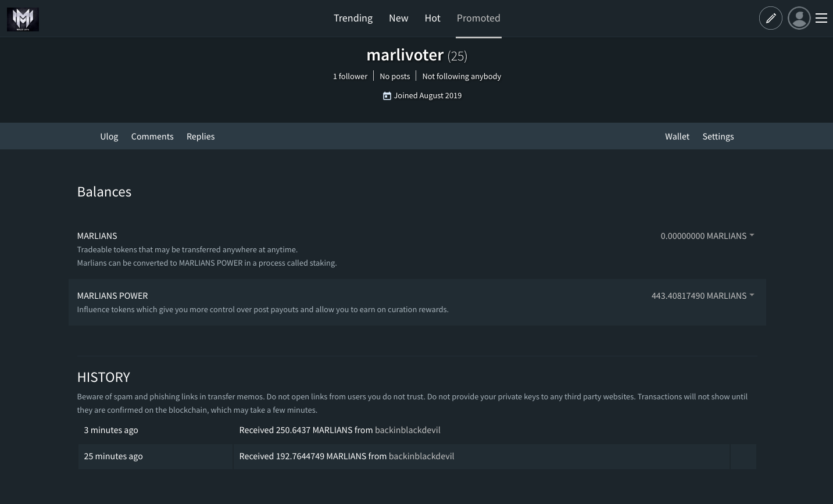Click the calendar icon beside Joined August 2019
The width and height of the screenshot is (833, 504).
pyautogui.click(x=387, y=96)
